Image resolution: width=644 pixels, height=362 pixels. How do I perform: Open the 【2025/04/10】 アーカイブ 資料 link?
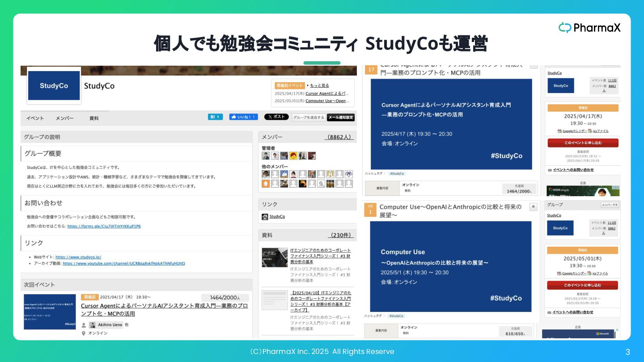pyautogui.click(x=320, y=301)
